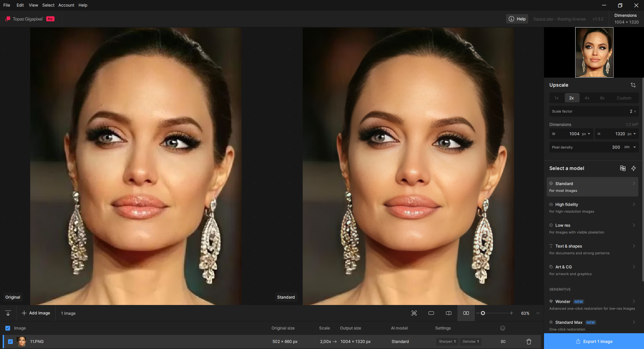The width and height of the screenshot is (644, 349).
Task: Click the Help button with info icon
Action: point(517,19)
